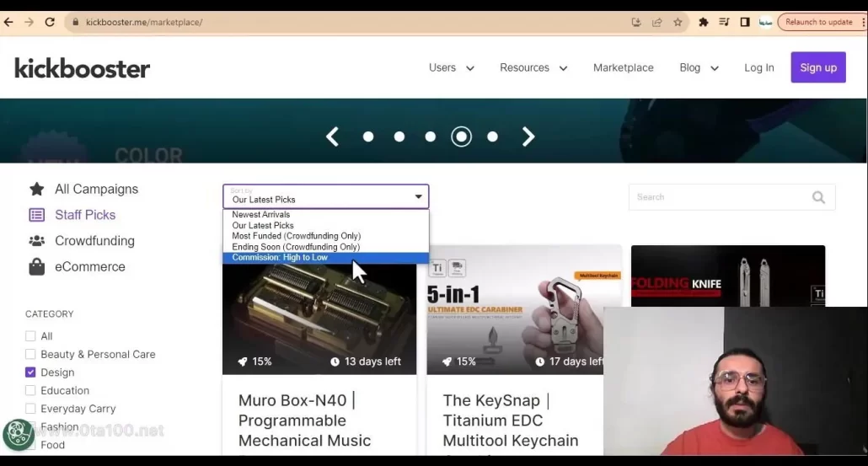
Task: Open the browser extensions puzzle icon
Action: [x=704, y=23]
